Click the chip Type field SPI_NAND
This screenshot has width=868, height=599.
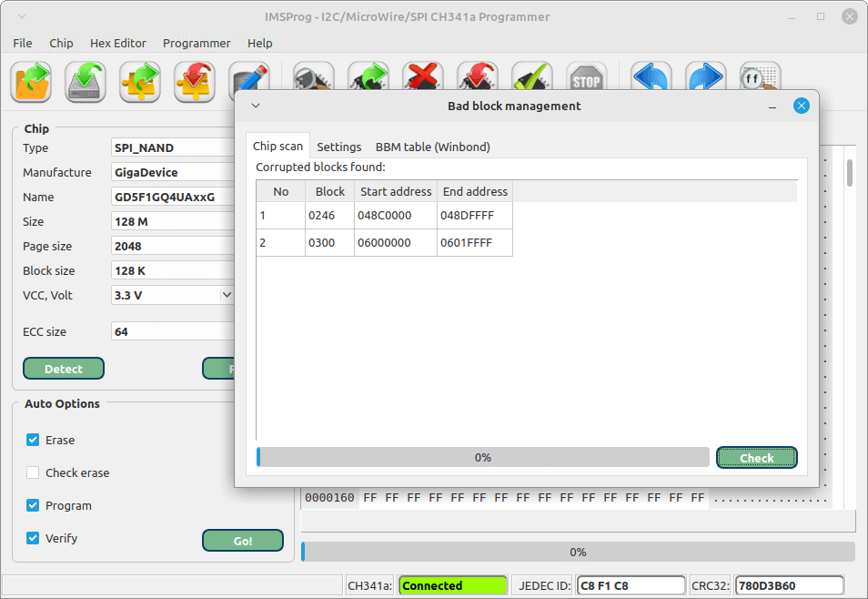pyautogui.click(x=173, y=148)
